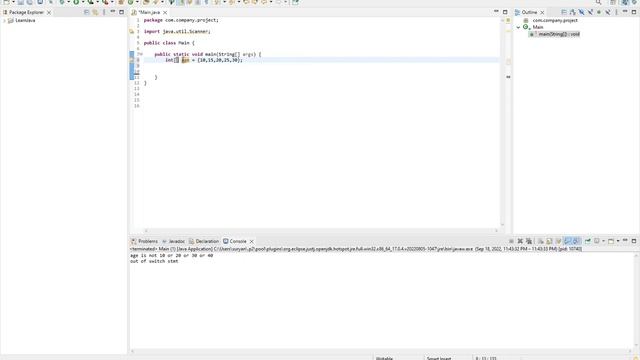Minimize the Outline view
This screenshot has width=640, height=360.
[x=625, y=12]
